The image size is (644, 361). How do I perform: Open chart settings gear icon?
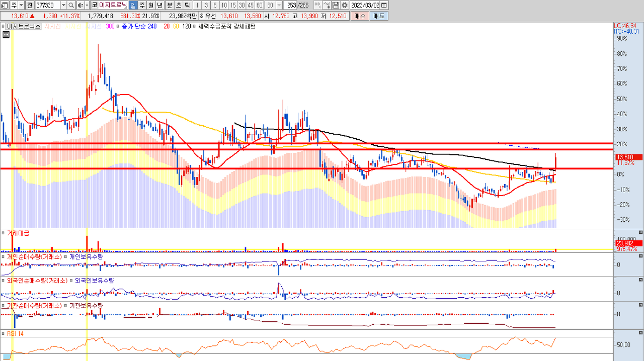pos(345,5)
